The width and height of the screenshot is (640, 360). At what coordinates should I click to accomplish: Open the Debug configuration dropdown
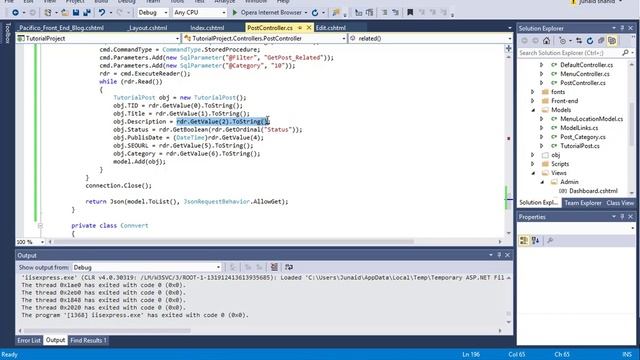153,13
